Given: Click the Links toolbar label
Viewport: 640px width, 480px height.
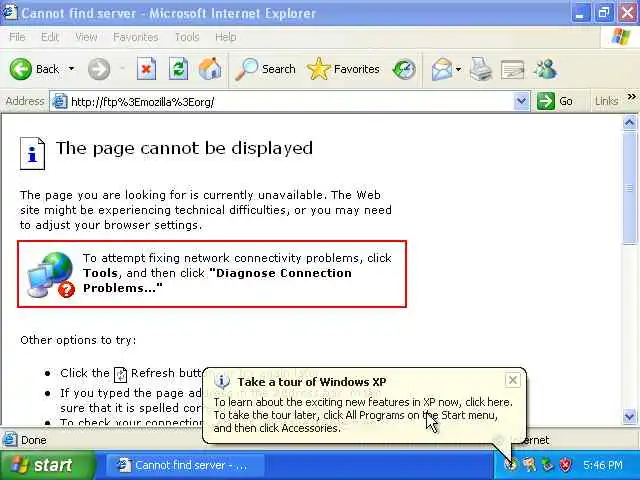Looking at the screenshot, I should 606,101.
